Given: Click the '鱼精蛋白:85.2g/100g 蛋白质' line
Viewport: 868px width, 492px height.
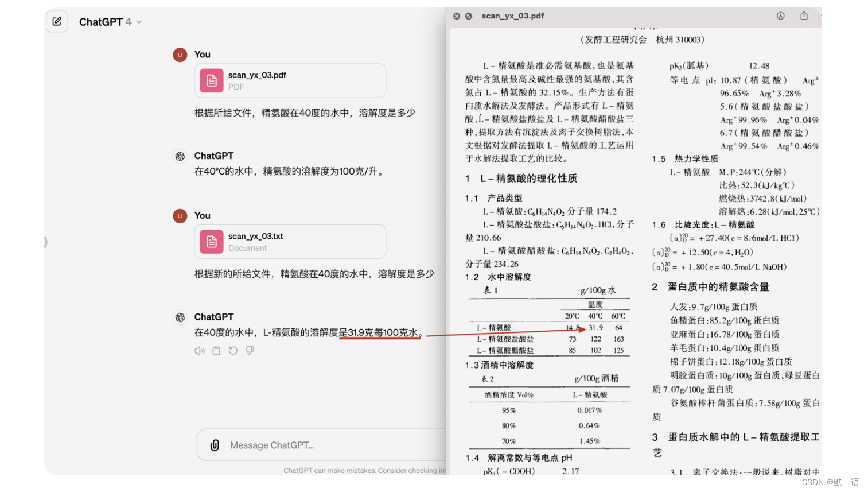Looking at the screenshot, I should (x=725, y=321).
